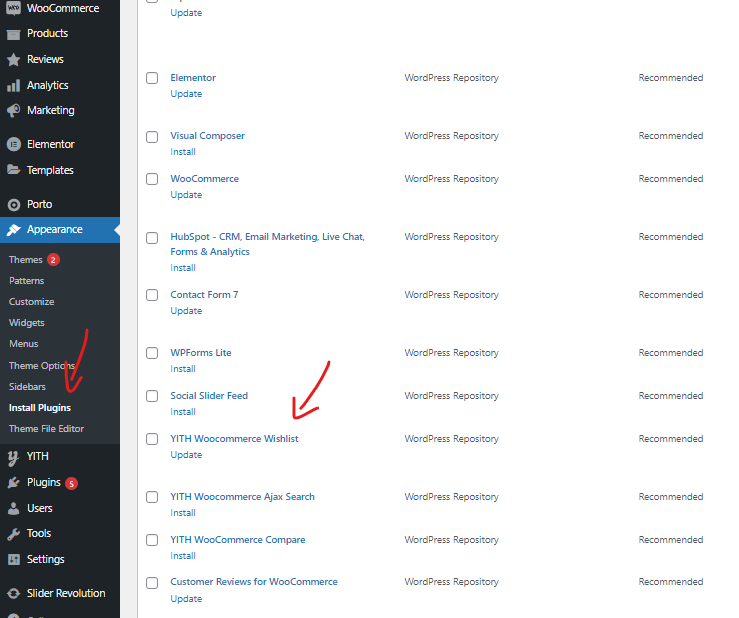Click the Slider Revolution refresh icon
Viewport: 739px width, 618px height.
point(14,593)
